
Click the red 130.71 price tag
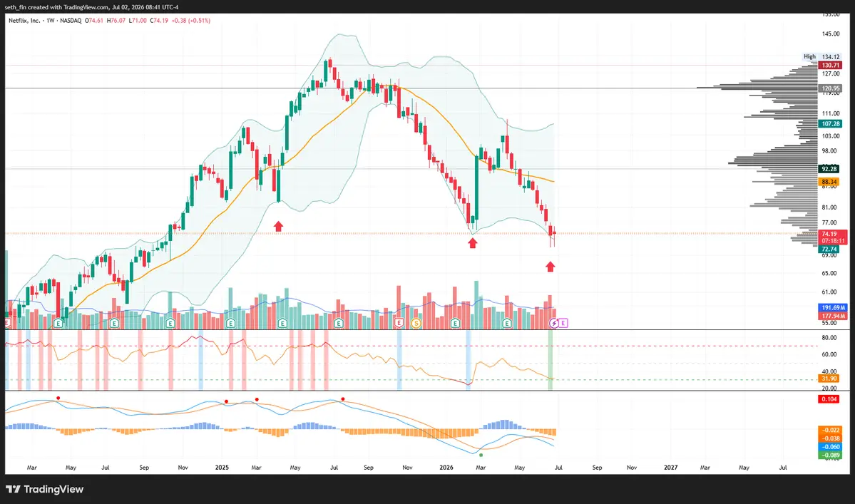830,66
